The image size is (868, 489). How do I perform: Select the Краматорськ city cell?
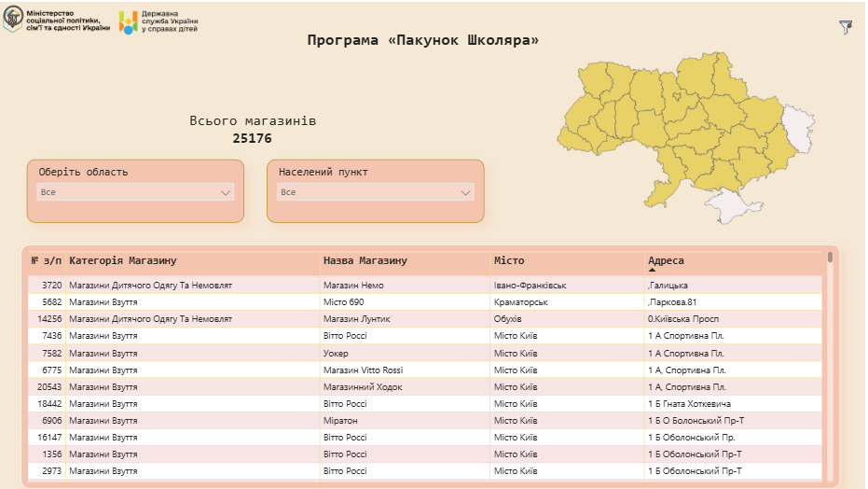tap(520, 301)
